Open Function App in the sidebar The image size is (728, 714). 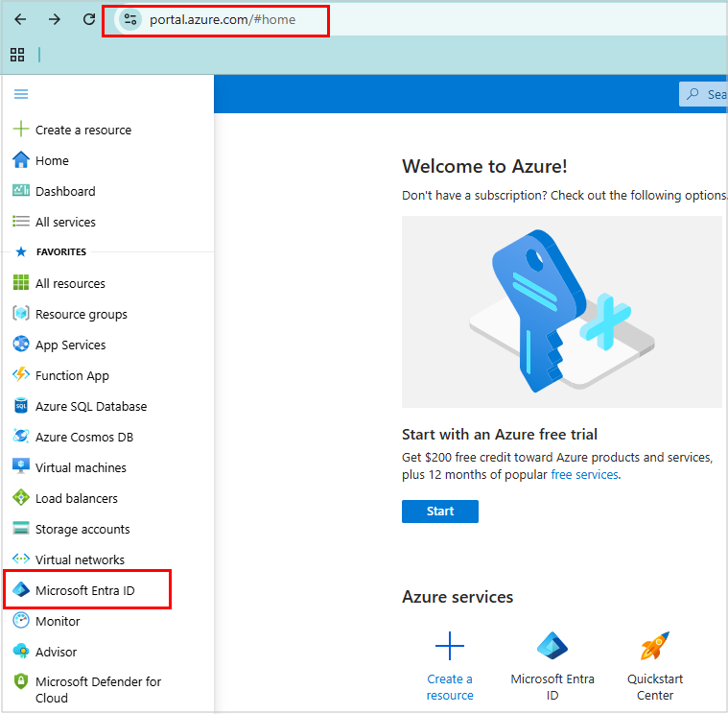pyautogui.click(x=73, y=376)
